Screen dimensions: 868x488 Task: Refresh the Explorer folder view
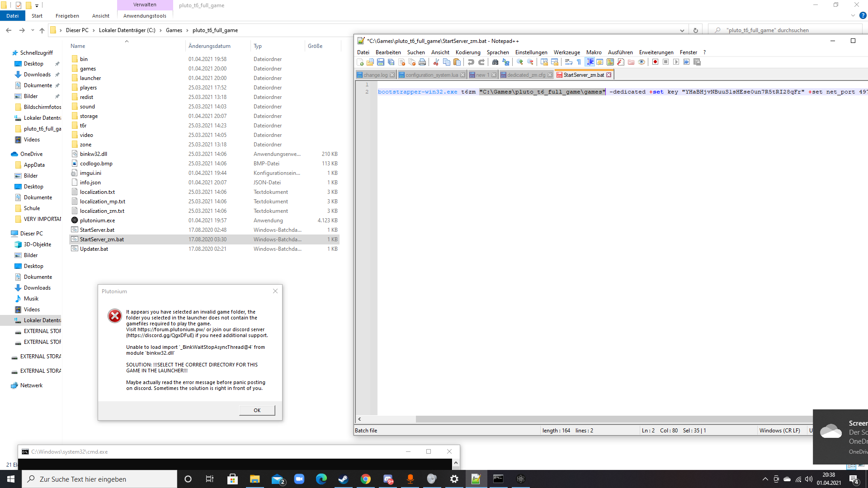pos(696,30)
